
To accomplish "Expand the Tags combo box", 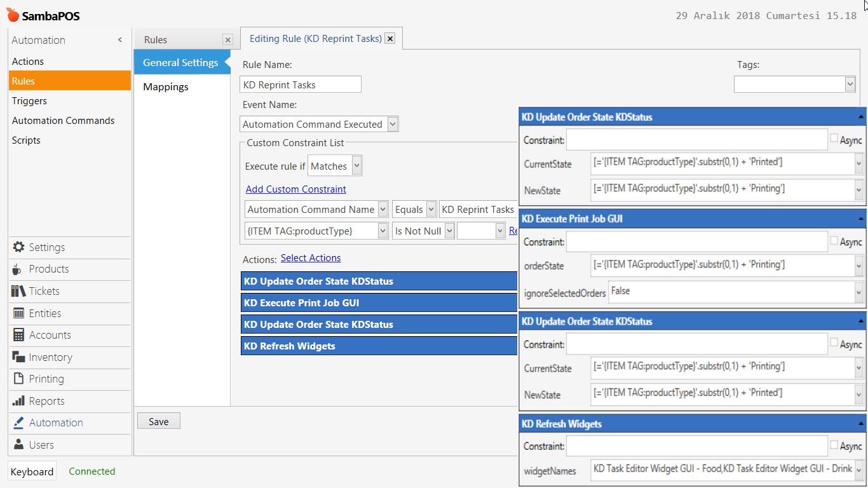I will click(850, 84).
